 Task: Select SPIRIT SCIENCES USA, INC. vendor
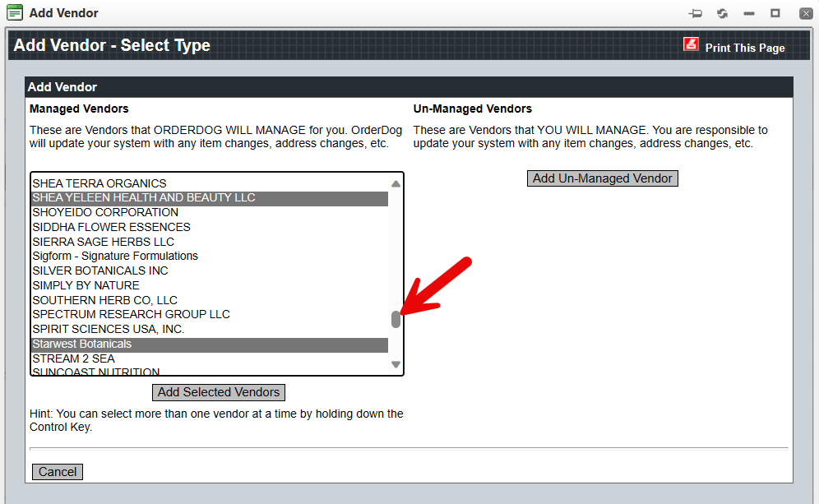tap(210, 329)
